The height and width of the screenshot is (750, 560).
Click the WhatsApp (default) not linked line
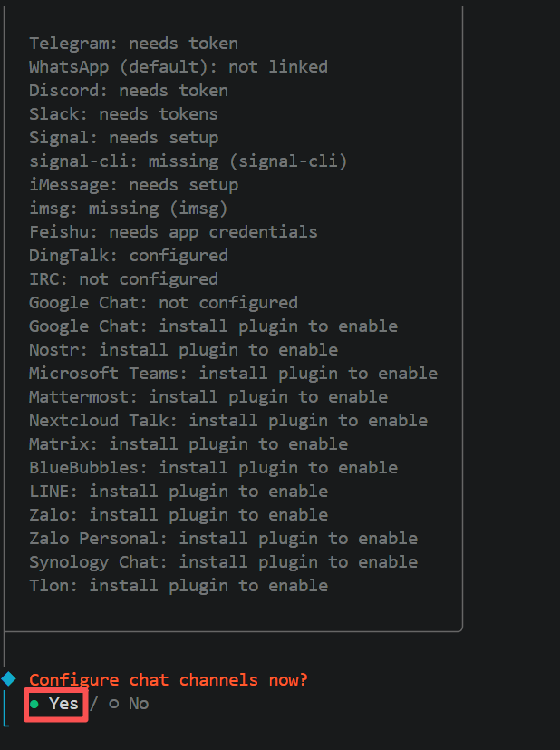pos(178,67)
